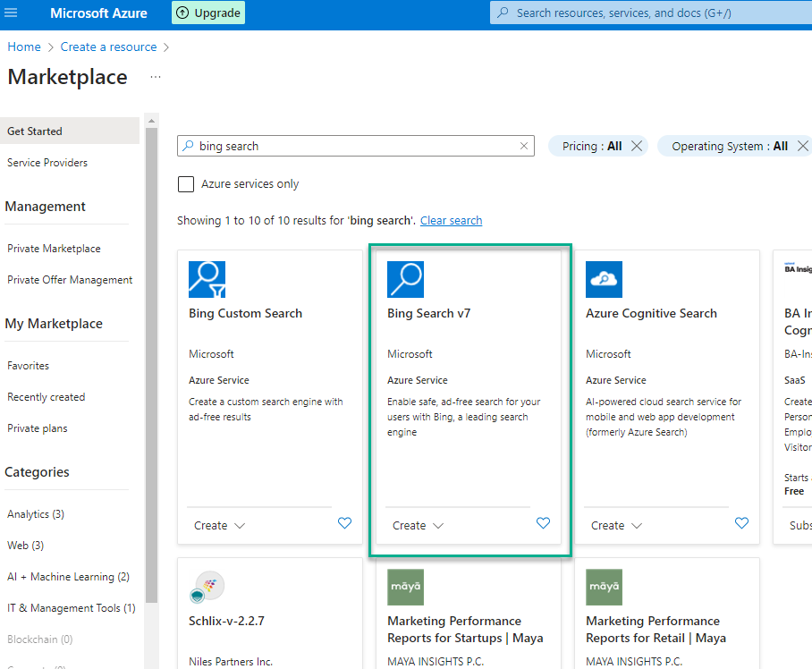Click the Upgrade button in the header
The image size is (812, 669).
coord(208,13)
